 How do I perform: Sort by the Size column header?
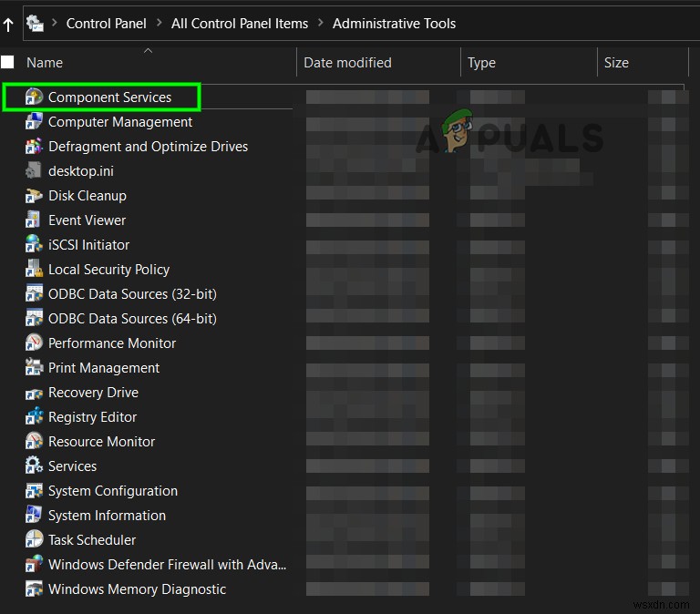click(616, 63)
